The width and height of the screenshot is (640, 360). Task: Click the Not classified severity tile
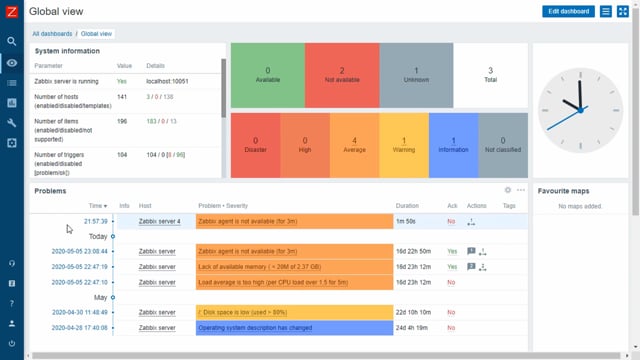503,145
